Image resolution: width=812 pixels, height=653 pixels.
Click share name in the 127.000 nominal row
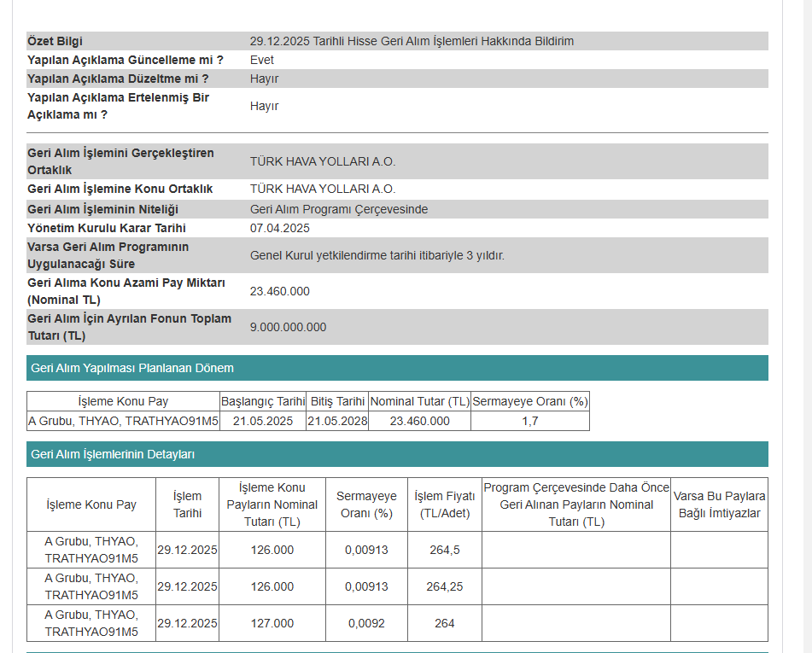tap(91, 623)
